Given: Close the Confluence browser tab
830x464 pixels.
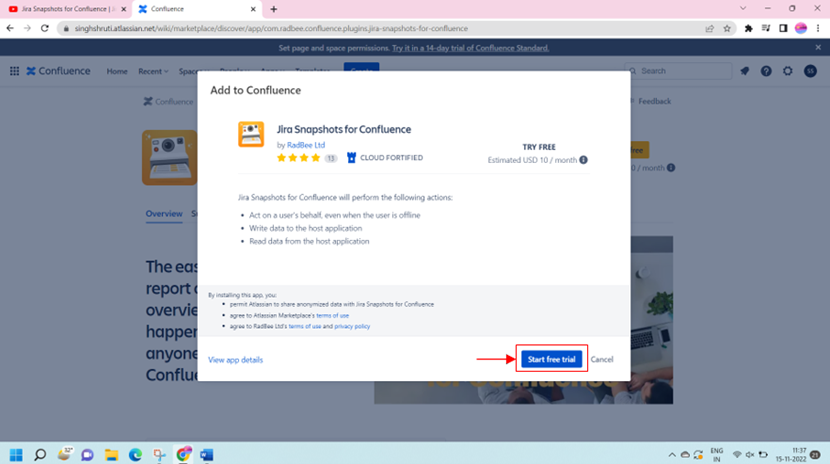Looking at the screenshot, I should coord(253,9).
